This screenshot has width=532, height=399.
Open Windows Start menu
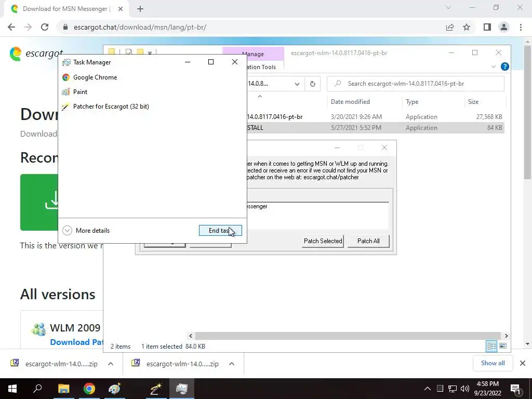(12, 389)
